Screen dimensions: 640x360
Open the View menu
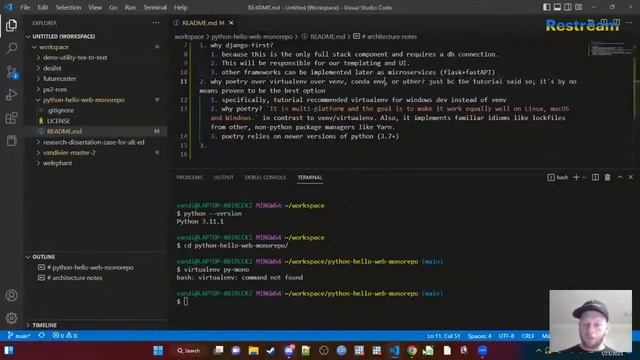[x=95, y=7]
